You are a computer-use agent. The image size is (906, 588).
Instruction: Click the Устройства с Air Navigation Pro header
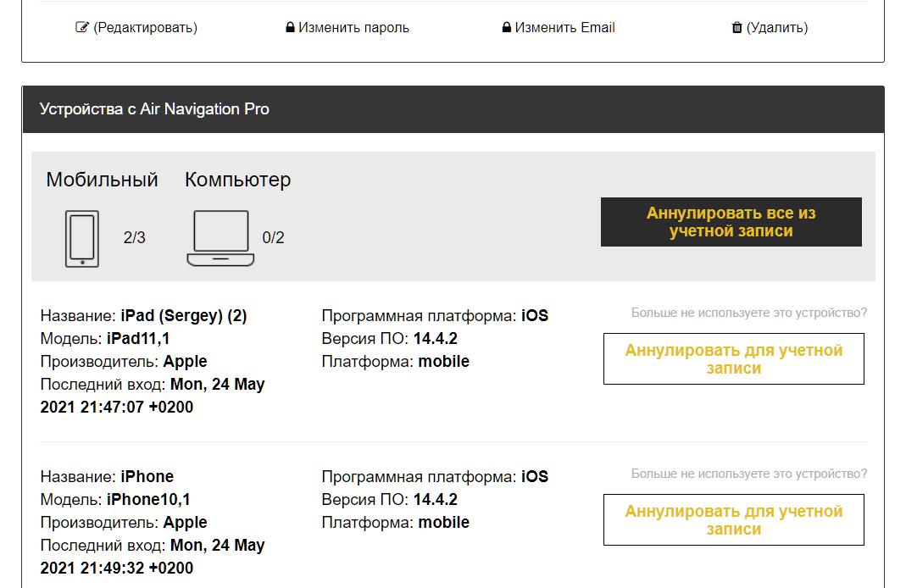pyautogui.click(x=154, y=109)
